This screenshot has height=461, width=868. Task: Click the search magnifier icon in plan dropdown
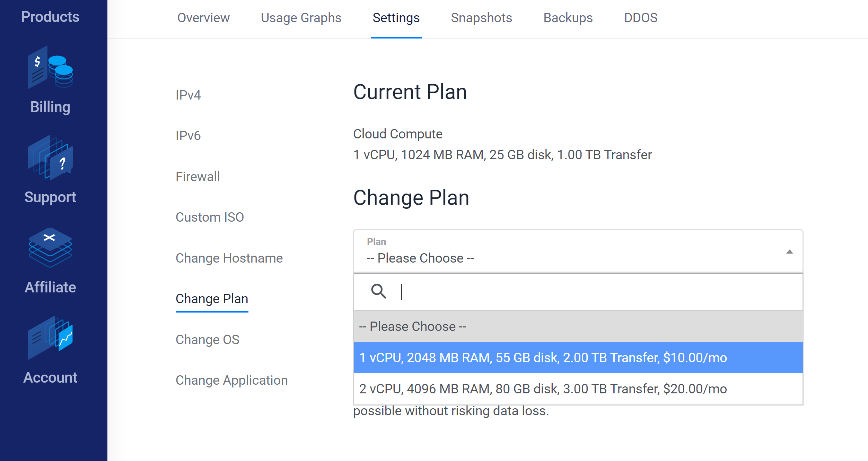(x=378, y=291)
